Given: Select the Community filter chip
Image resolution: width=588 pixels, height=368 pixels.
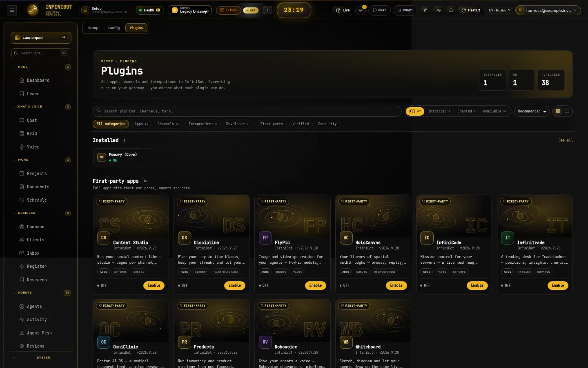Looking at the screenshot, I should point(327,124).
